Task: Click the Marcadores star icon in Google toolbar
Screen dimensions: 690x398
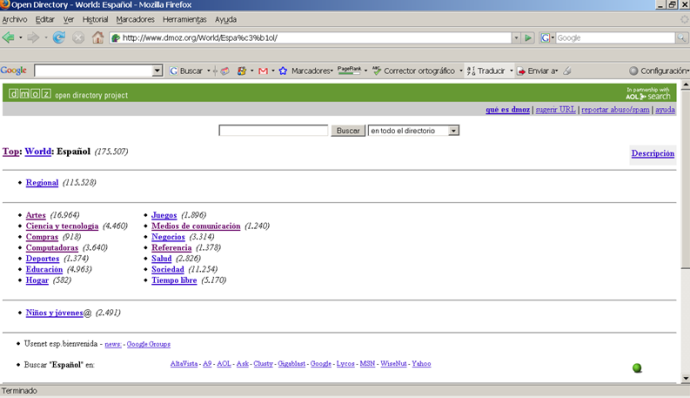Action: point(283,71)
